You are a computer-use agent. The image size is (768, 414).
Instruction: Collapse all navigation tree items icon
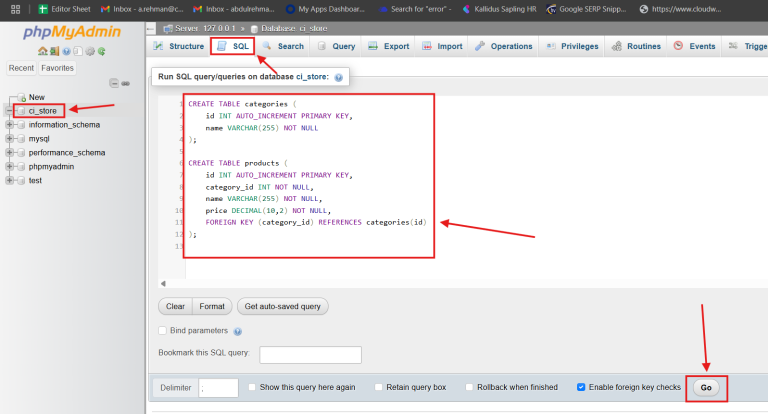tap(114, 83)
